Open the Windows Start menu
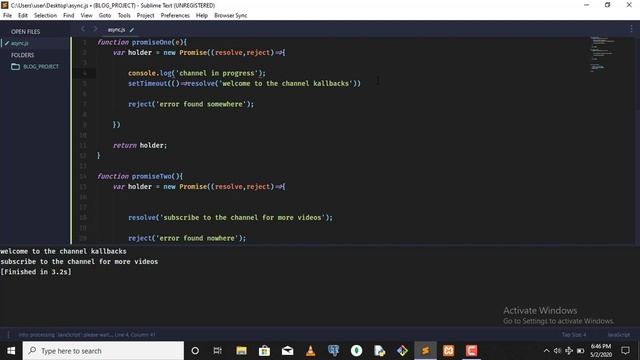 point(11,351)
